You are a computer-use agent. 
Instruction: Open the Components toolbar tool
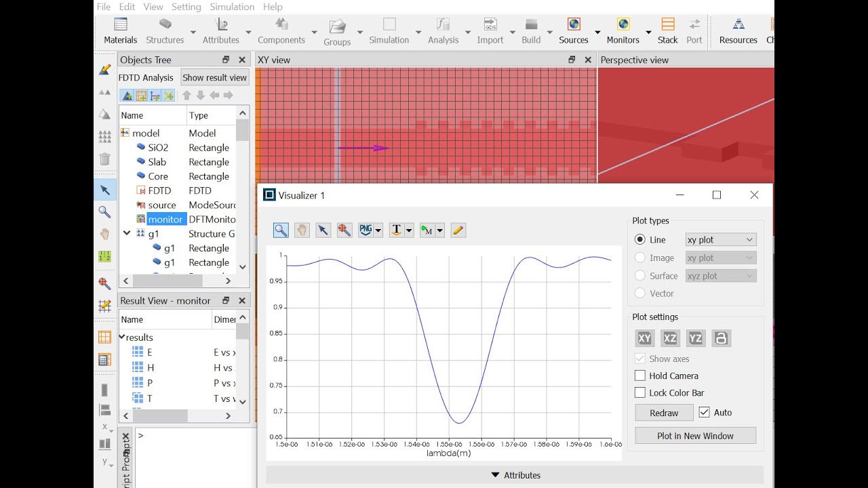tap(281, 31)
